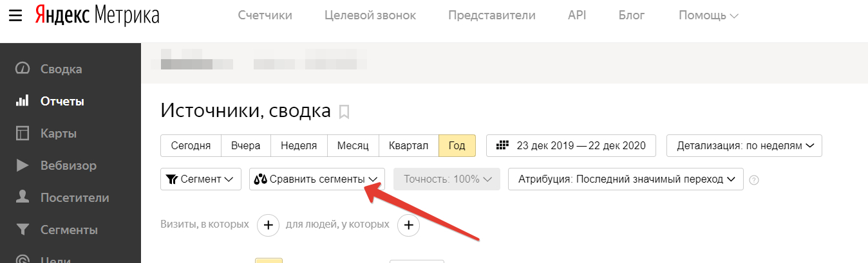This screenshot has width=868, height=263.
Task: Click the Сводка gauge icon
Action: (x=23, y=69)
